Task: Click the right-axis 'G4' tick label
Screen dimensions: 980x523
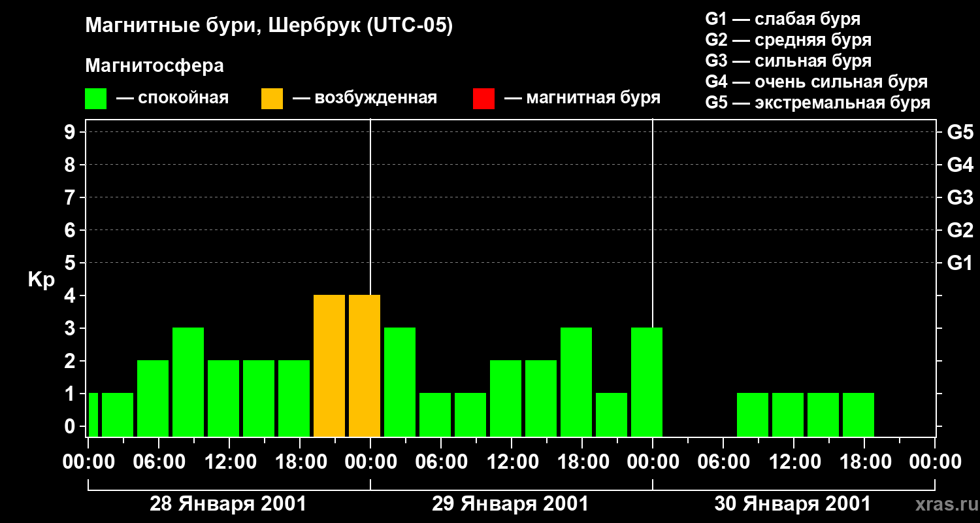Action: [960, 165]
